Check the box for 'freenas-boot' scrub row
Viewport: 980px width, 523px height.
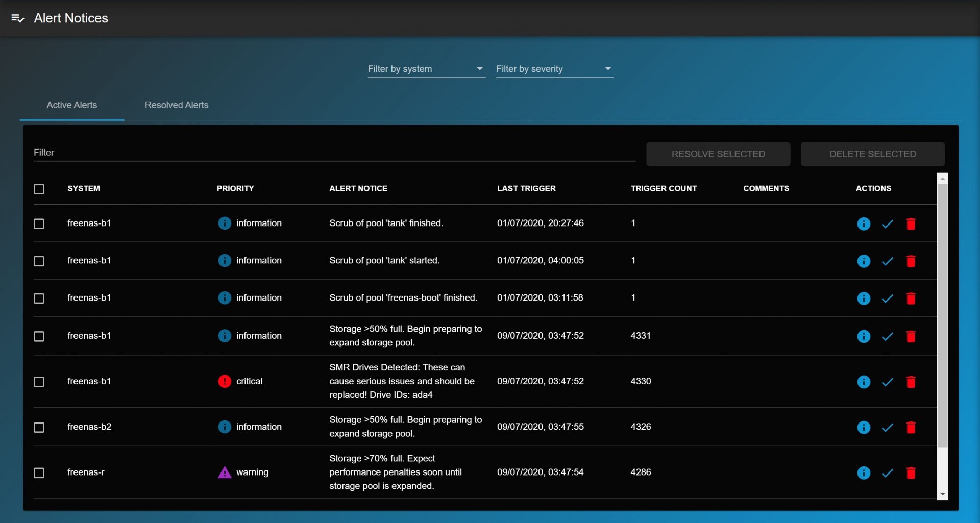[39, 298]
